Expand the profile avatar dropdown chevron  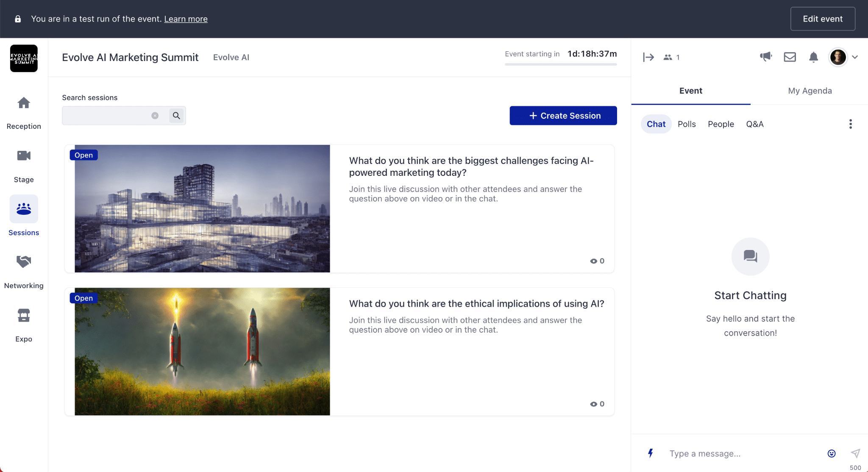(855, 57)
